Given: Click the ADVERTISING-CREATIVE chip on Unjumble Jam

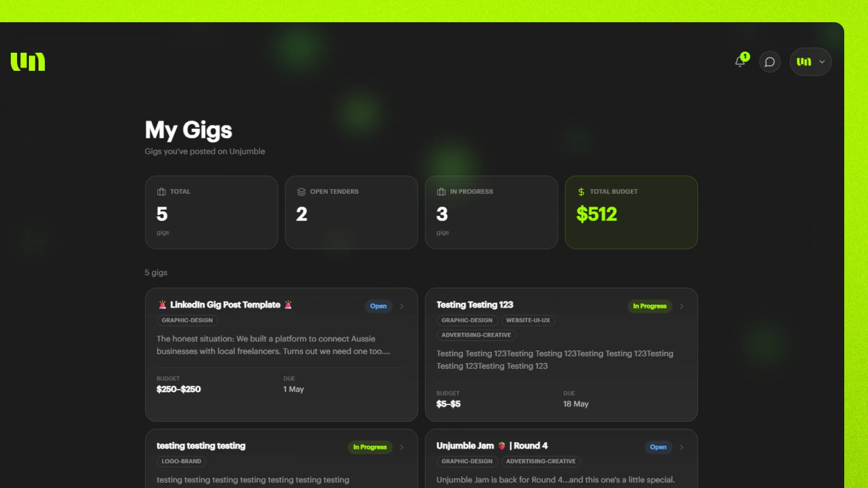Looking at the screenshot, I should [540, 461].
